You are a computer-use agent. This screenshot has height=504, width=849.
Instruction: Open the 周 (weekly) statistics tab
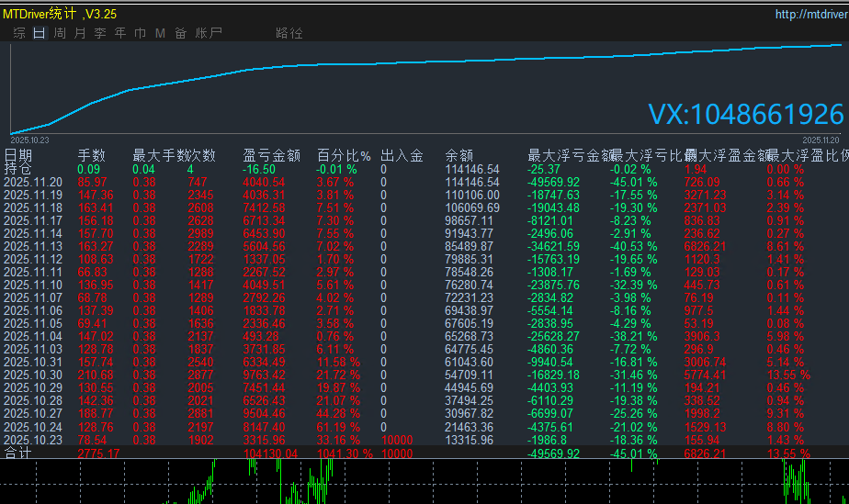pos(60,33)
